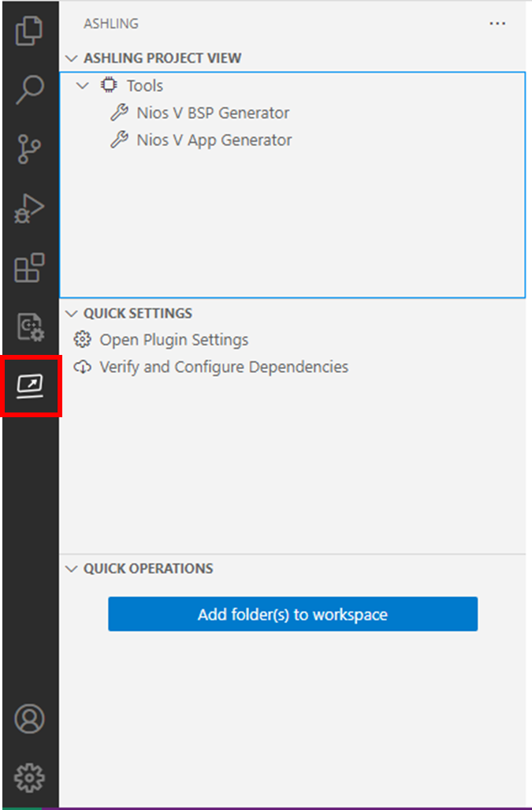Click the chip icon next to Tools
The width and height of the screenshot is (532, 810).
pyautogui.click(x=108, y=84)
